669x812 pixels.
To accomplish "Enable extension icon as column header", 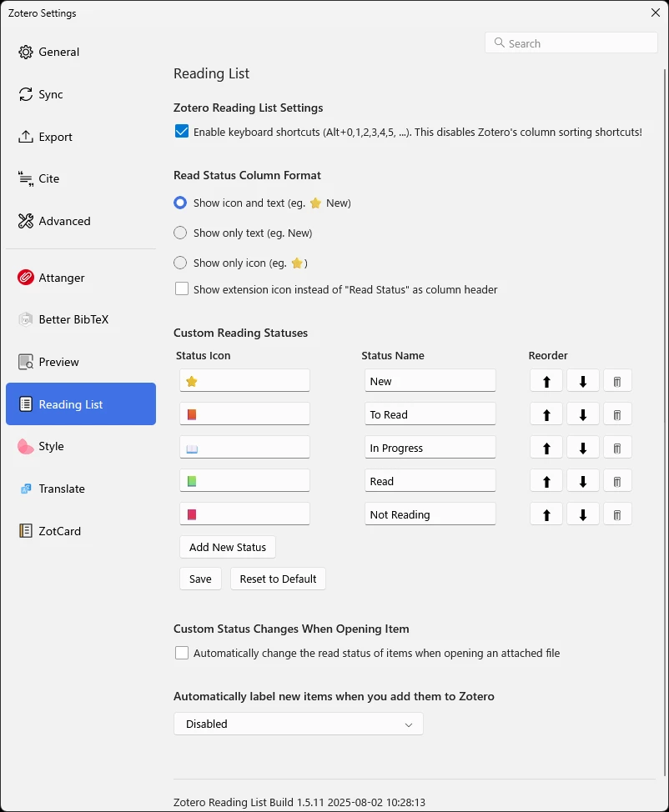I will [182, 289].
